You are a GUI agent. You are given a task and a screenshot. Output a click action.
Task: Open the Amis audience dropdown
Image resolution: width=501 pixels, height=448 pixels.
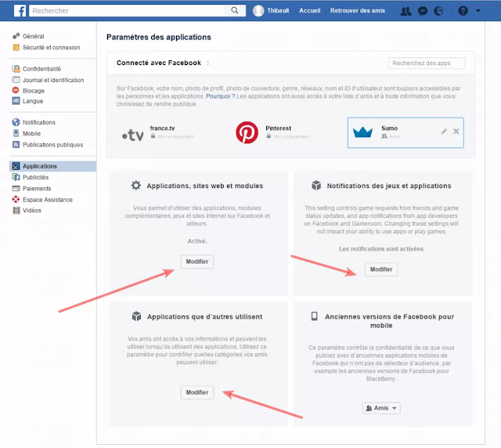point(381,408)
